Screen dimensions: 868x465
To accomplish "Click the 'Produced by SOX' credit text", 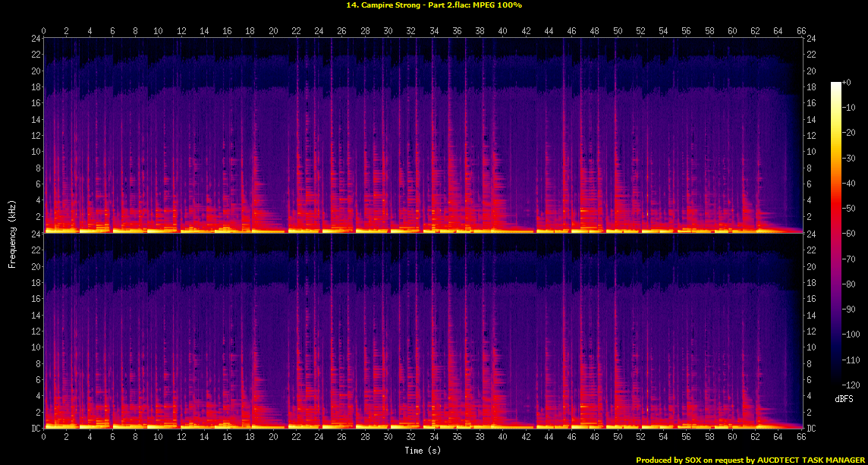I will (x=749, y=460).
